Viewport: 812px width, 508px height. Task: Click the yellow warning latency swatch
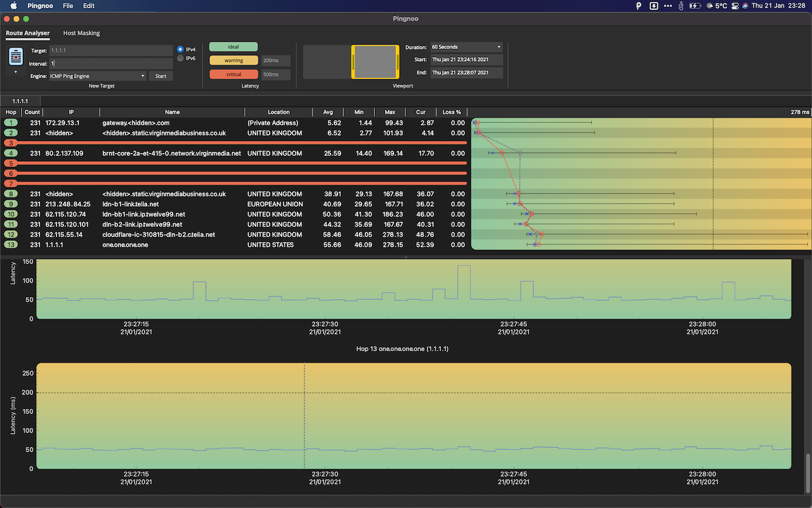[233, 61]
